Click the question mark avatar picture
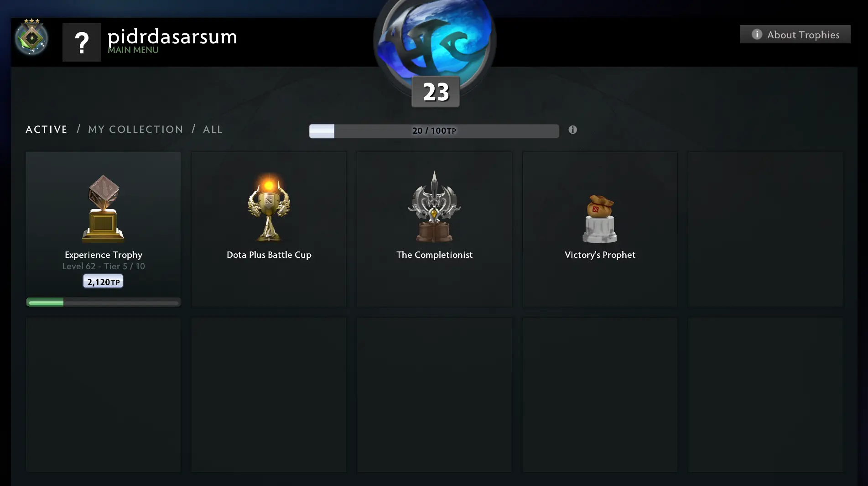868x486 pixels. [82, 42]
